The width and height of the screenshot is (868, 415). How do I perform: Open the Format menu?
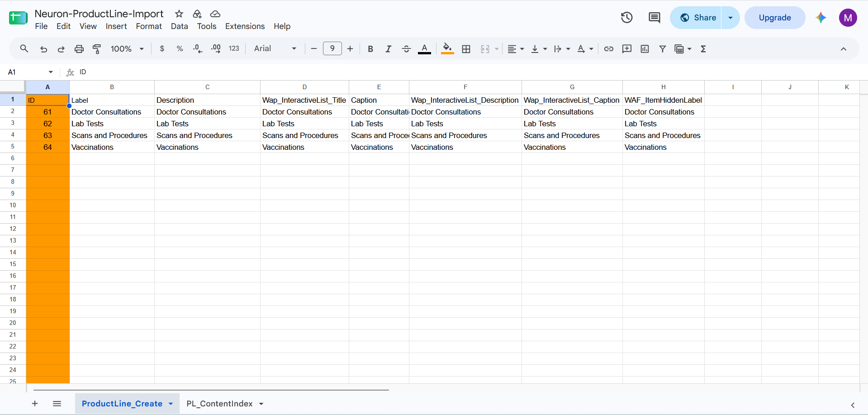pos(149,26)
